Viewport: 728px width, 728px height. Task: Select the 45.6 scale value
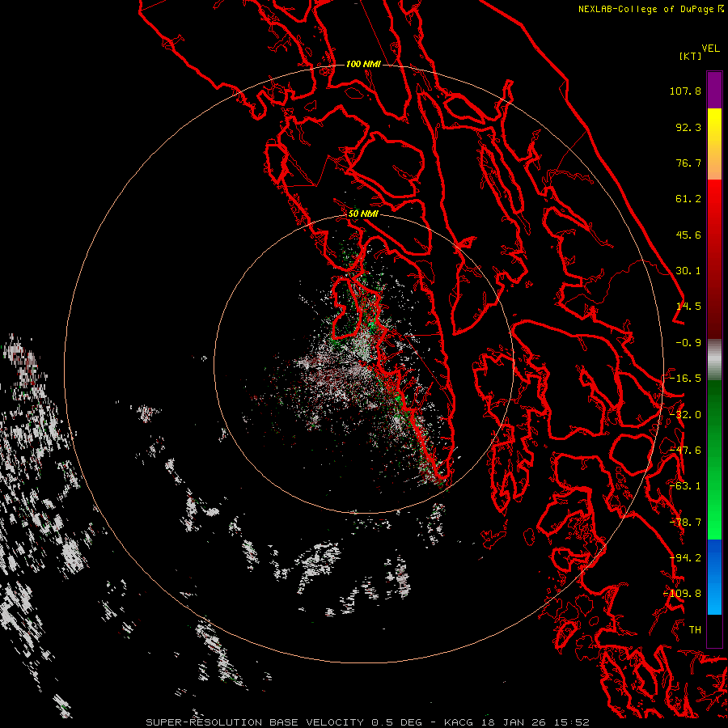[x=688, y=235]
